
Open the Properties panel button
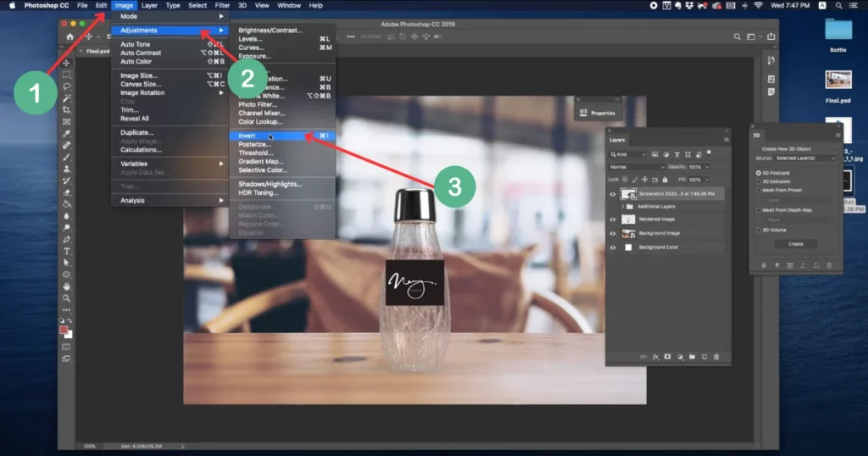598,113
